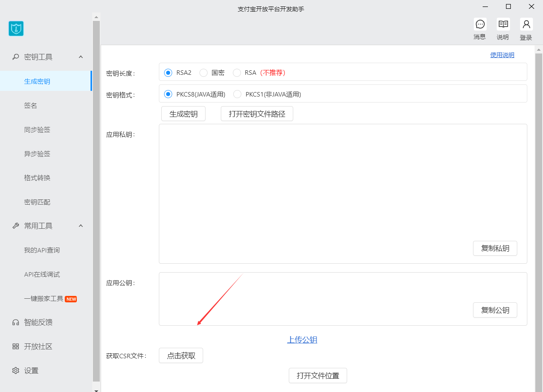Click the sidebar scrollbar up arrow
The image size is (543, 392).
click(x=96, y=17)
